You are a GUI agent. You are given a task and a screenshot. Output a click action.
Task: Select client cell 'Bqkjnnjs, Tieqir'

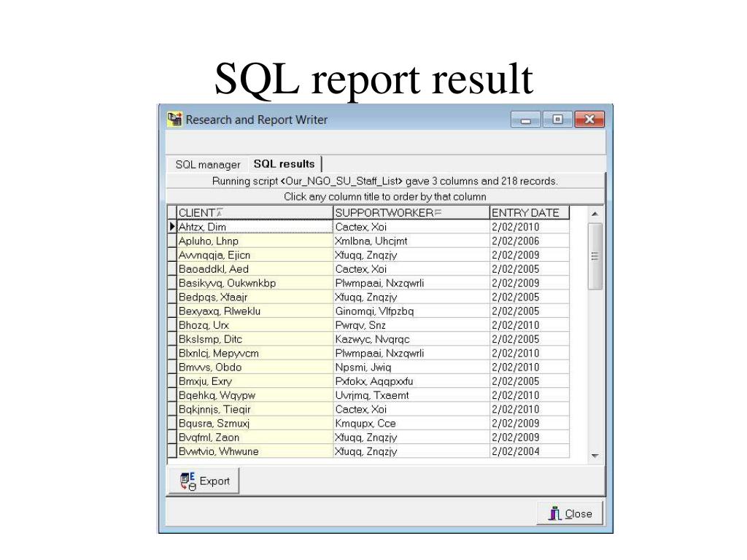(x=255, y=410)
